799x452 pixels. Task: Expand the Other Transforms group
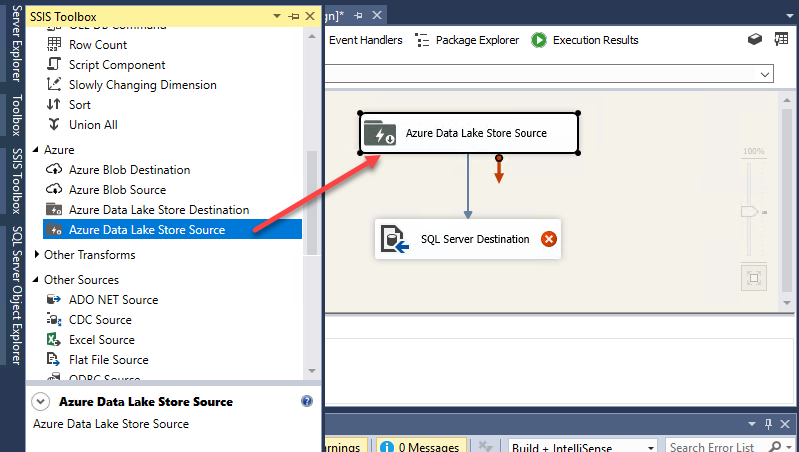[x=36, y=254]
